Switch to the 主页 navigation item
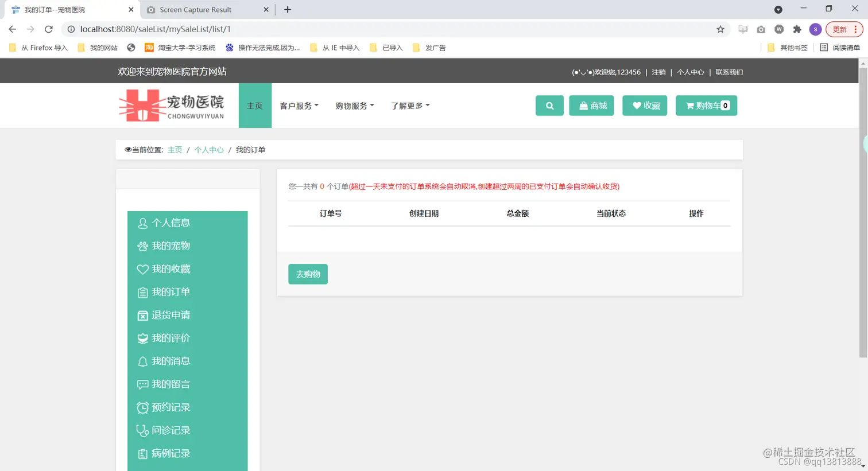 tap(255, 106)
